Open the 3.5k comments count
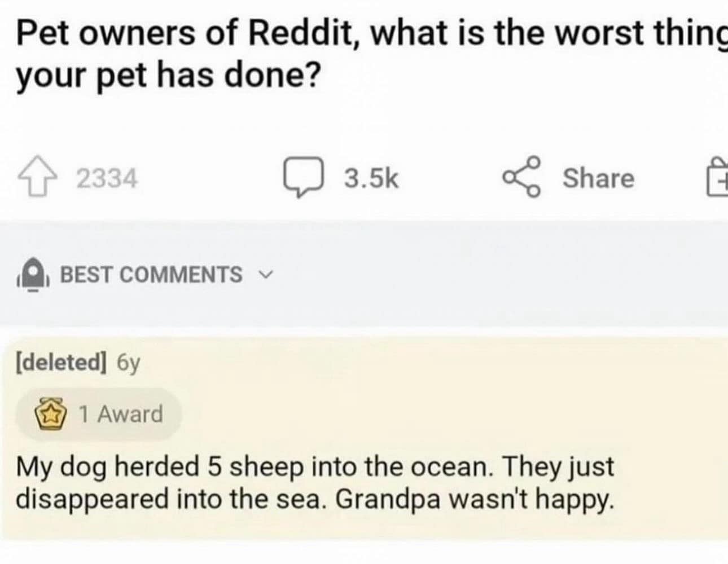 pyautogui.click(x=371, y=179)
